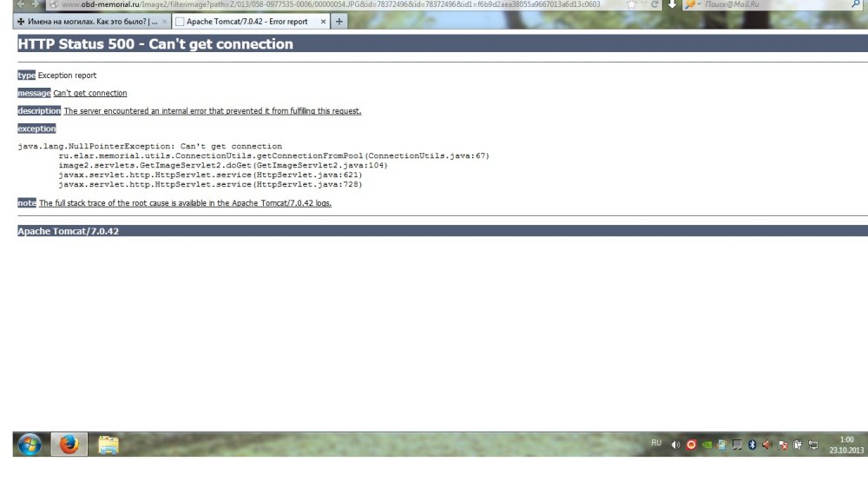868x488 pixels.
Task: Click the "type" label
Action: click(x=27, y=76)
